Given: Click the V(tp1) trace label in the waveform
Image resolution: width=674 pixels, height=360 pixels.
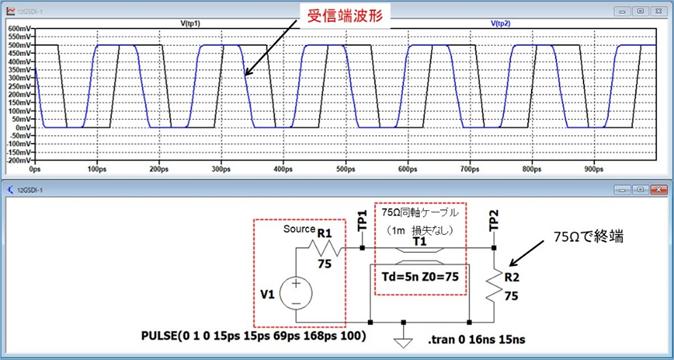Looking at the screenshot, I should pos(191,24).
